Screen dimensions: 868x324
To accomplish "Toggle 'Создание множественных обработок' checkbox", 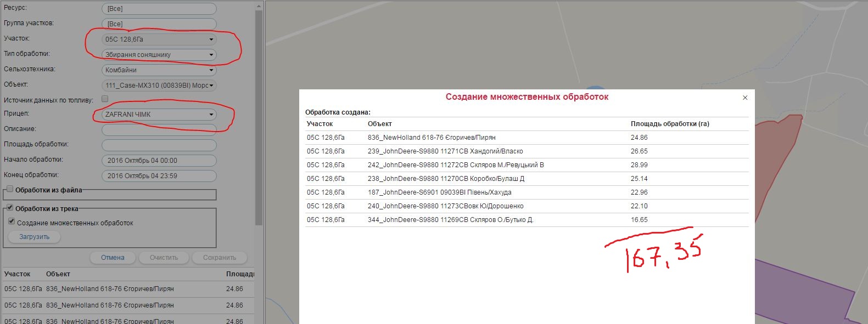I will [x=12, y=221].
